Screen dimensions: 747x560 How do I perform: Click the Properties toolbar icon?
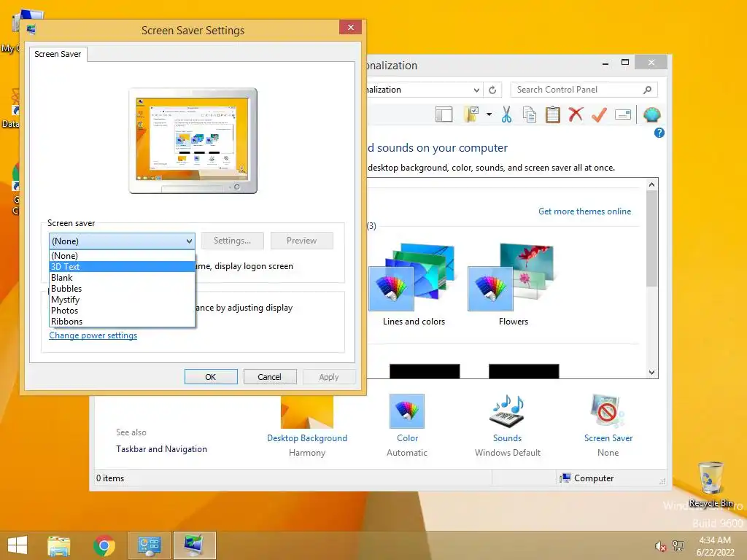tap(623, 114)
